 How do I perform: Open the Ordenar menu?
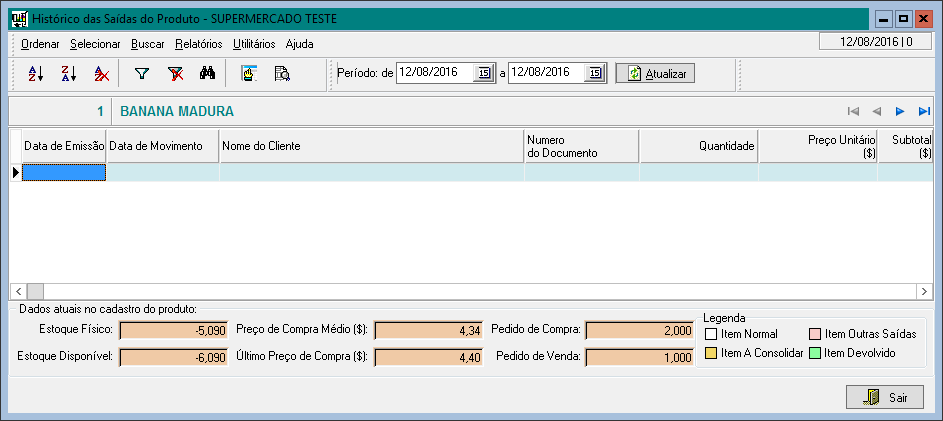40,44
